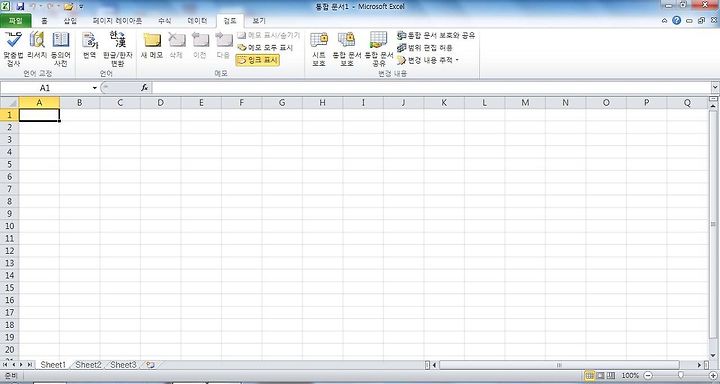
Task: Select column header M
Action: pyautogui.click(x=525, y=103)
